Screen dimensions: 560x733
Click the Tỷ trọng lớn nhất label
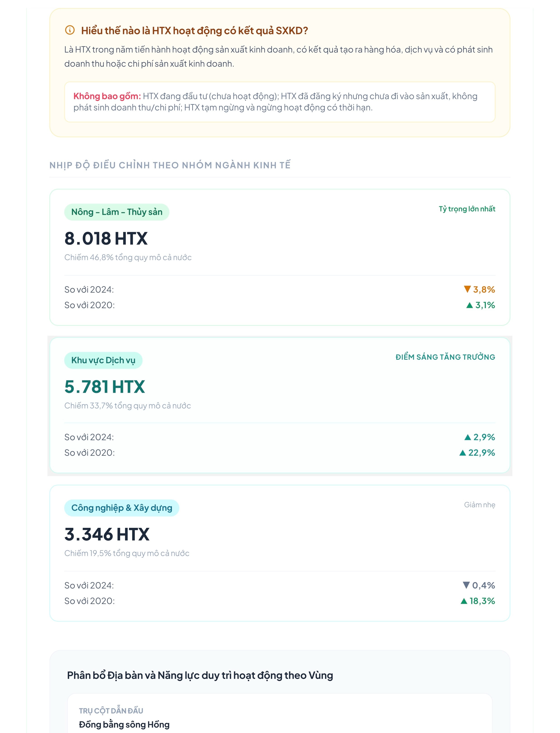(467, 209)
